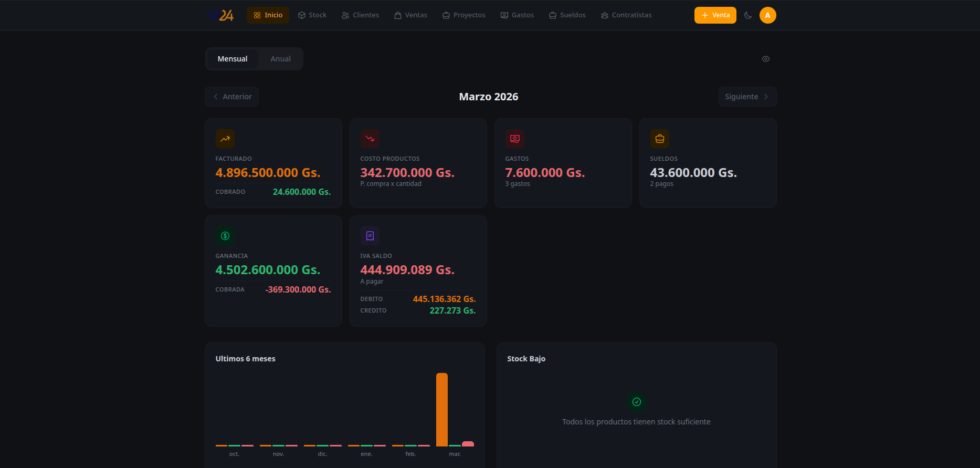This screenshot has height=468, width=980.
Task: Click the Costo Productos trending-down icon
Action: [370, 139]
